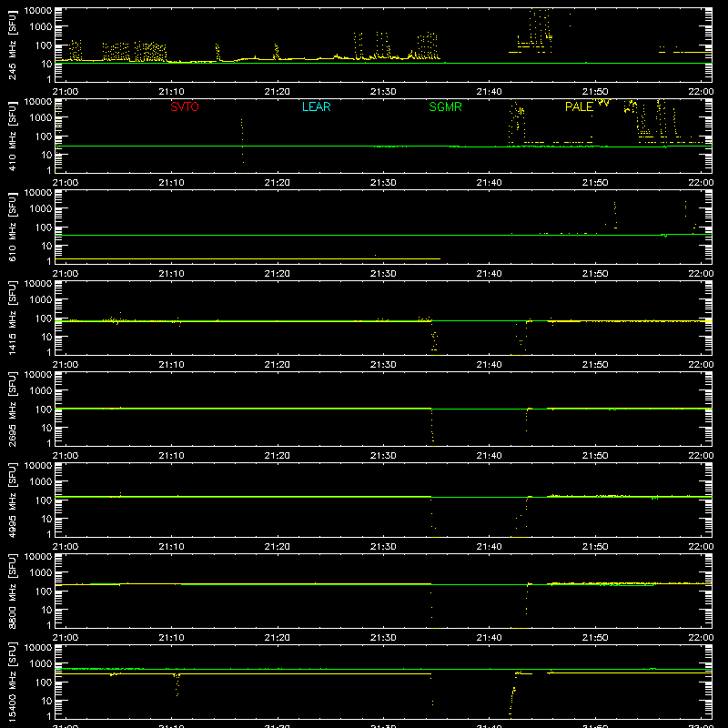Click 21:10 tick under the 4995 MHz panel
Viewport: 728px width, 728px height.
click(x=171, y=547)
